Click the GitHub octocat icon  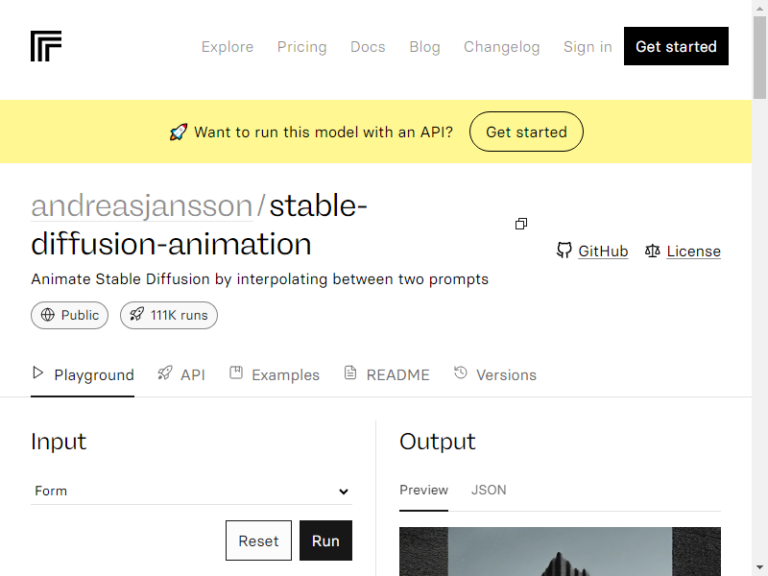tap(564, 250)
